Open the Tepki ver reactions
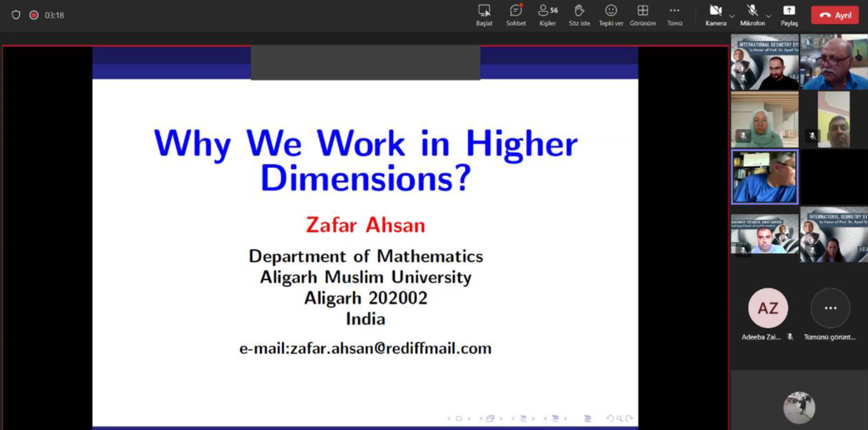This screenshot has width=868, height=430. pyautogui.click(x=611, y=15)
